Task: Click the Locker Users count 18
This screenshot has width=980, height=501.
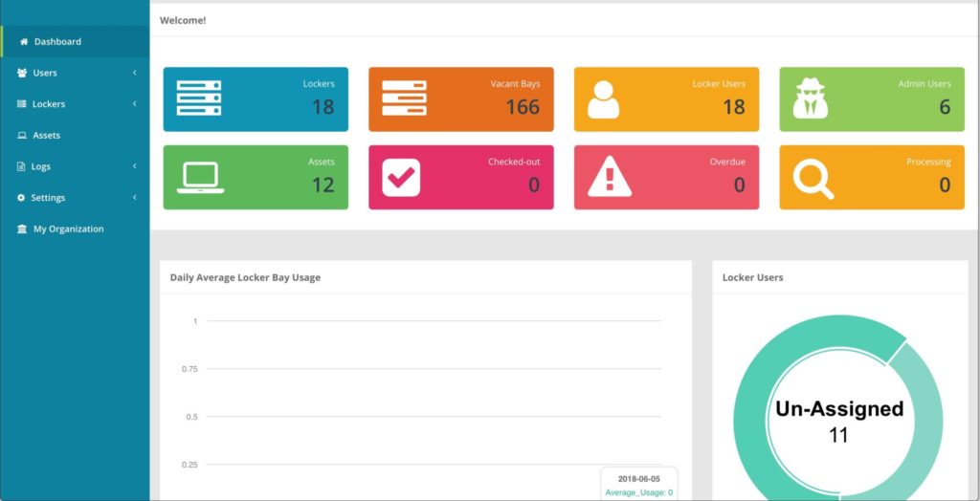Action: [734, 107]
